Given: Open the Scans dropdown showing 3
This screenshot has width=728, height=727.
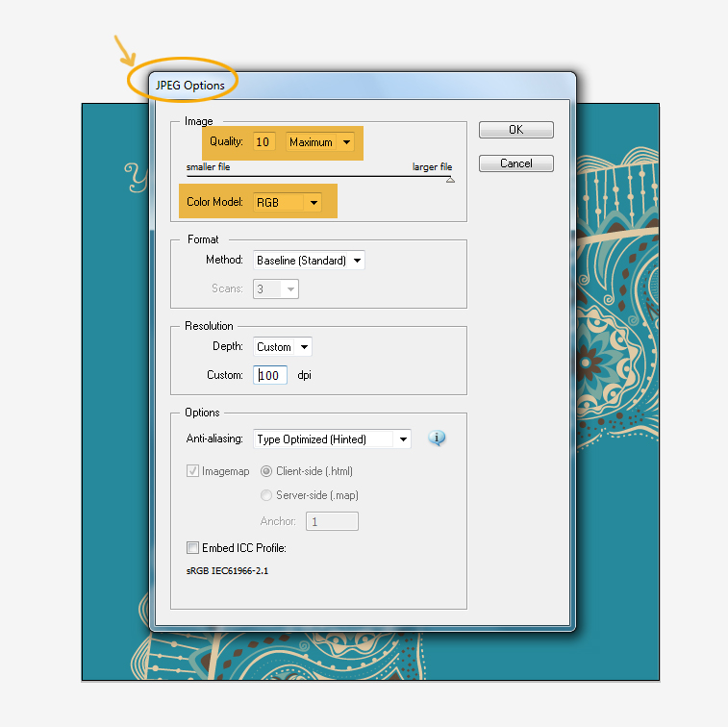Looking at the screenshot, I should click(x=275, y=288).
